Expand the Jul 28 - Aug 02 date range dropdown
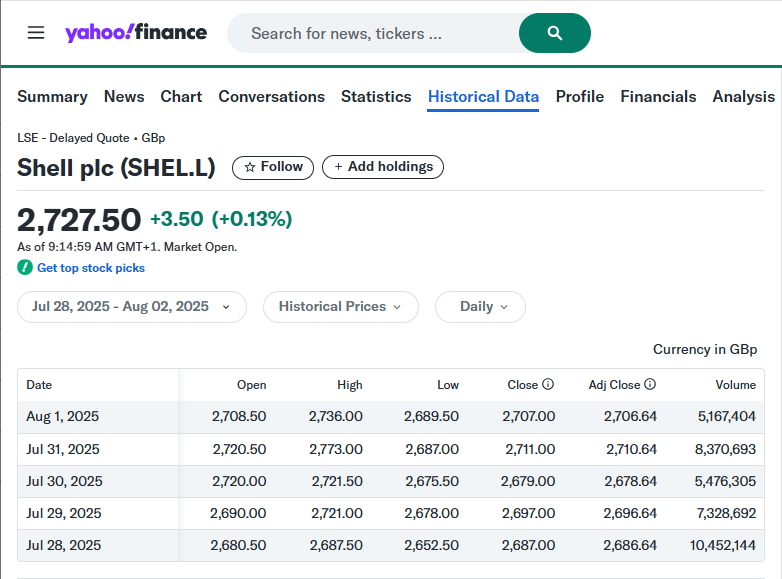The width and height of the screenshot is (782, 579). pos(132,307)
